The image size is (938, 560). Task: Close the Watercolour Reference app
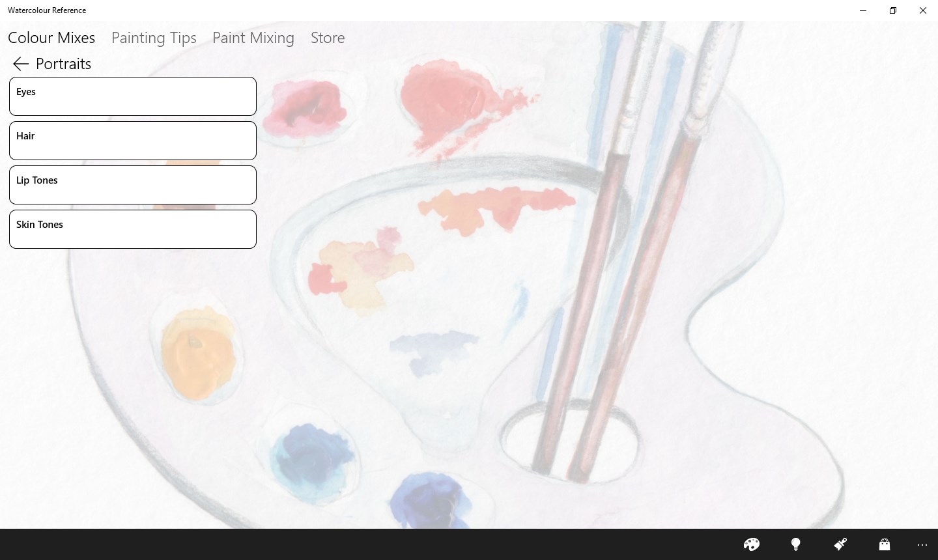923,10
